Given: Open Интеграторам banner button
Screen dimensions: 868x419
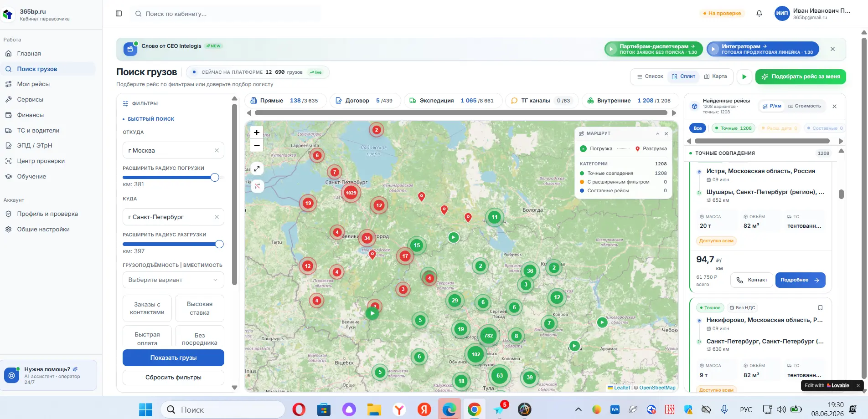Looking at the screenshot, I should point(763,49).
